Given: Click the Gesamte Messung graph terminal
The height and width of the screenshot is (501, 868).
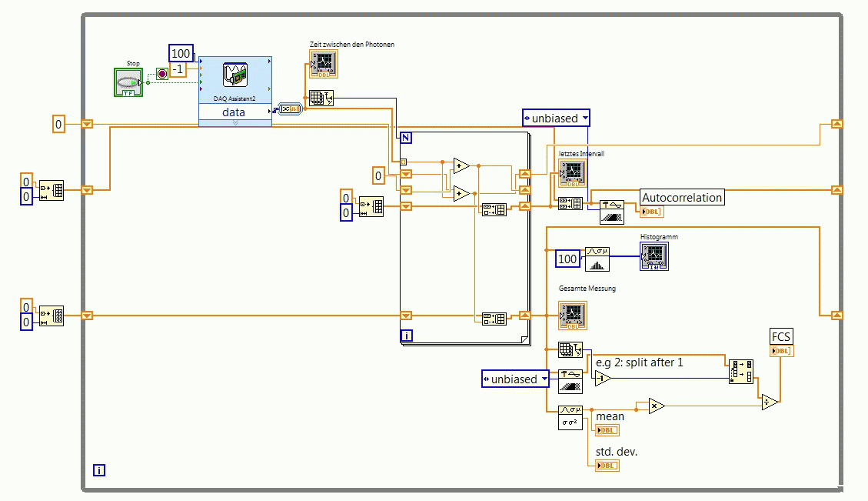Looking at the screenshot, I should pos(573,316).
